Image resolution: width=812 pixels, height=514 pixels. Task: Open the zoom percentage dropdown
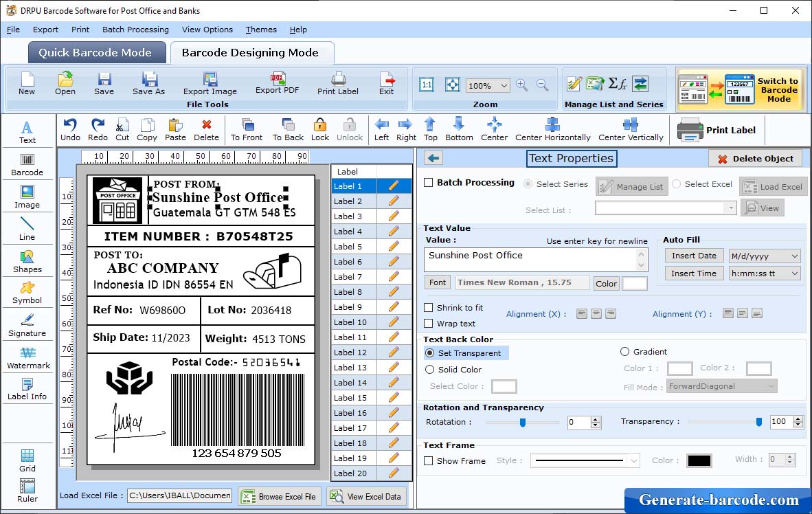(504, 85)
